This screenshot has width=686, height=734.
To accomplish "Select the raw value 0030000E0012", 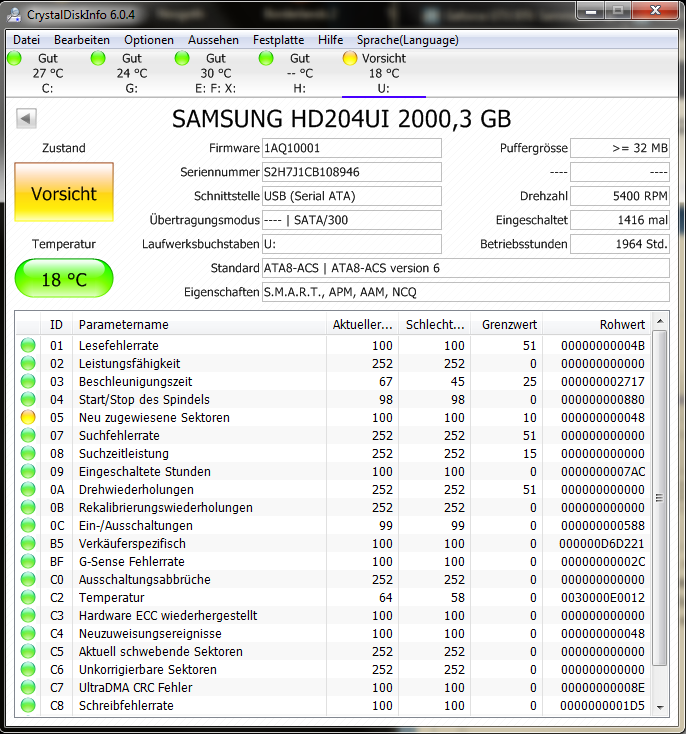I will click(603, 597).
